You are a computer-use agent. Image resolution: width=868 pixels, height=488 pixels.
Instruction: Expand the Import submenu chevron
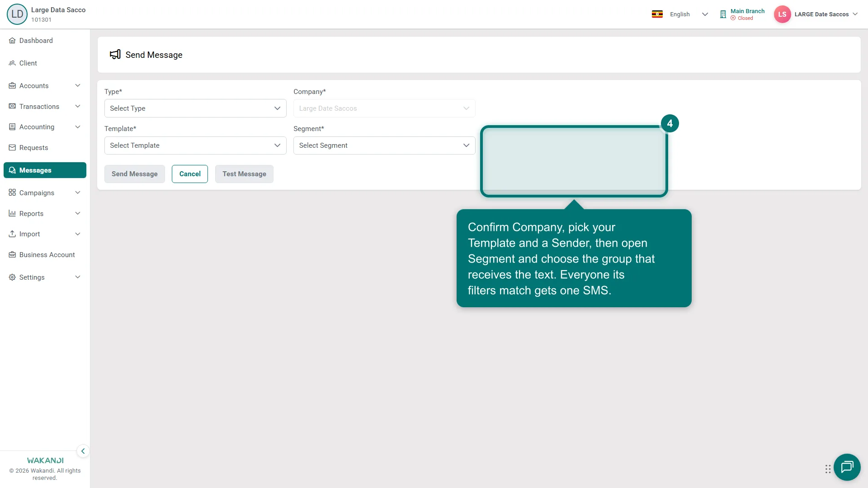point(78,234)
